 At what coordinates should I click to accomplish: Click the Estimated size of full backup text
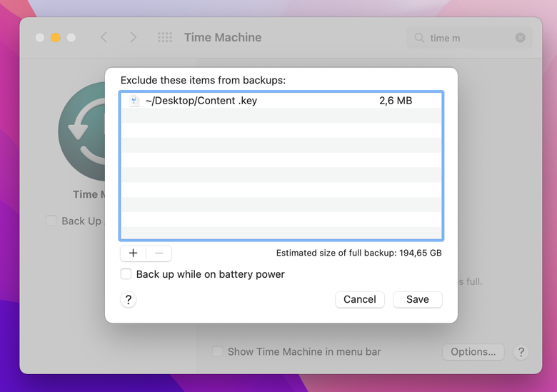[x=358, y=253]
